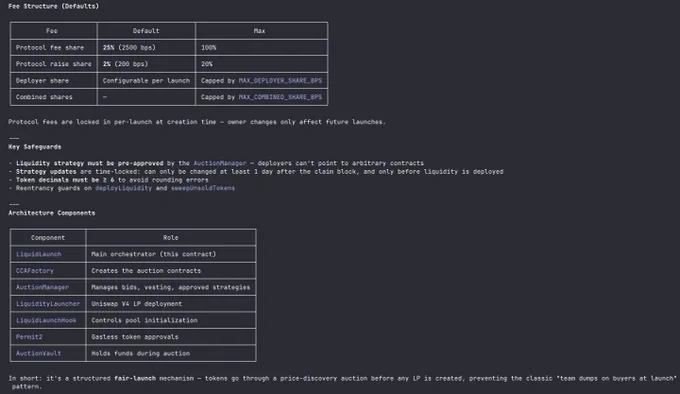Click the AuctionManager reference in Key Safeguards
Screen dimensions: 680x394
tap(219, 163)
